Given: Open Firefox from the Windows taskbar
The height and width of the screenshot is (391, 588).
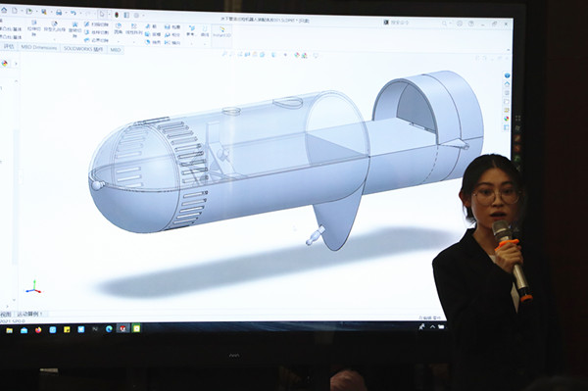Looking at the screenshot, I should click(38, 330).
